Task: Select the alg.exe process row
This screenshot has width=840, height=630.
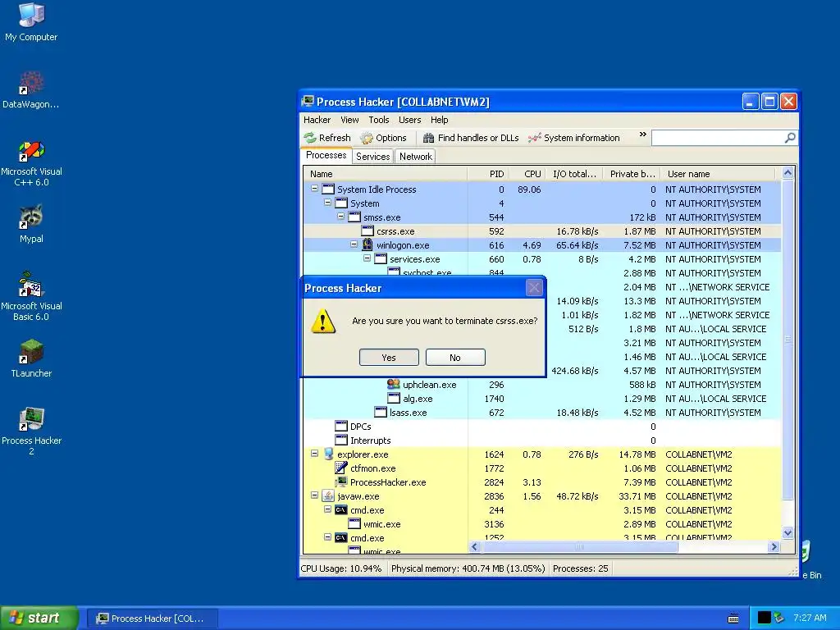Action: click(542, 399)
